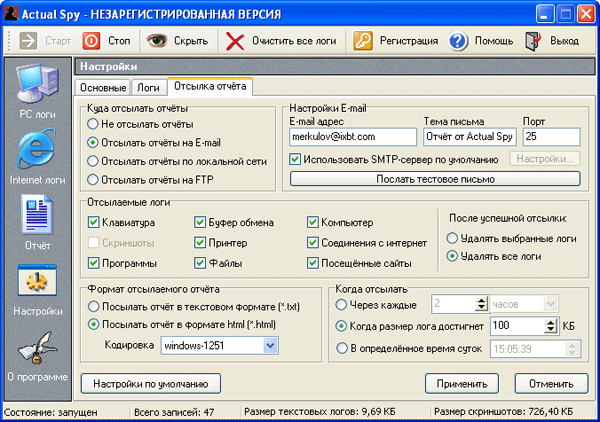Click Настройки по умолчанию button
600x422 pixels.
[151, 384]
